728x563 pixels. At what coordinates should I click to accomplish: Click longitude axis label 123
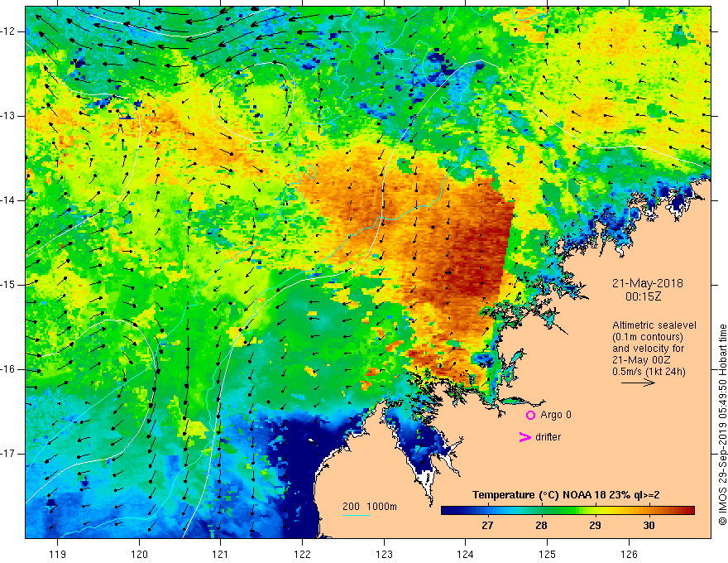tap(384, 554)
